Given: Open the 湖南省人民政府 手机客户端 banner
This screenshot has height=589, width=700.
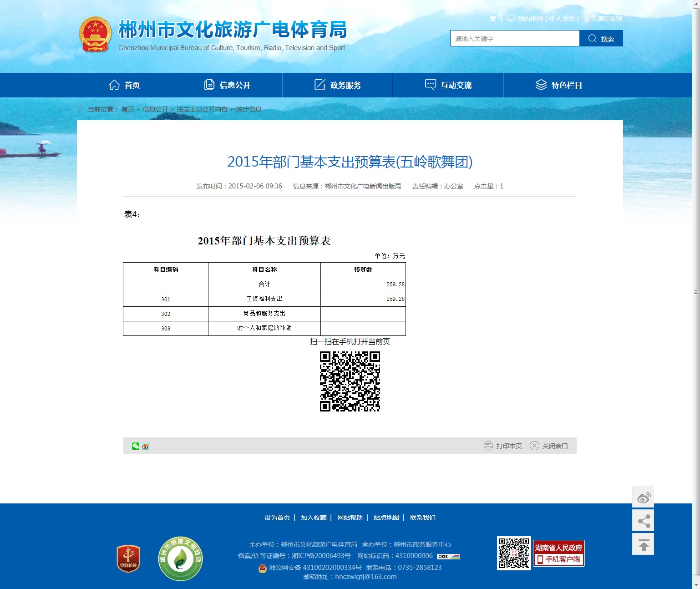Looking at the screenshot, I should point(558,553).
